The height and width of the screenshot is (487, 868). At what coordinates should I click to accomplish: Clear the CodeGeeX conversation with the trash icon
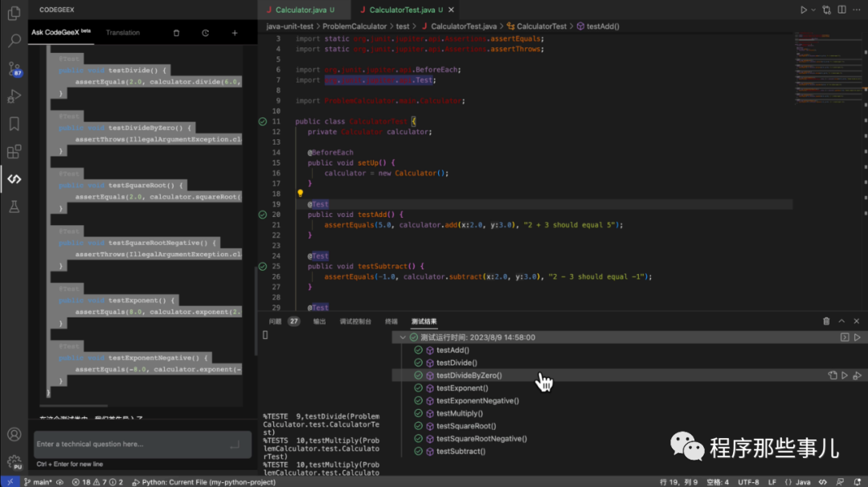175,32
